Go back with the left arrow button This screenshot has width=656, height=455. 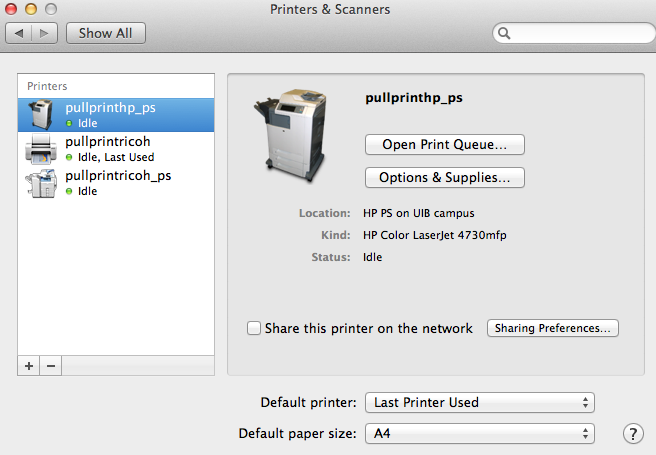[19, 33]
